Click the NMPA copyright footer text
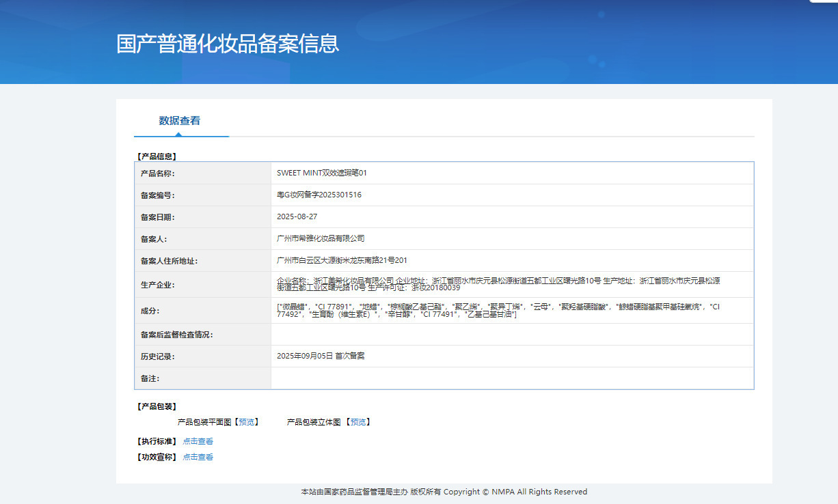 pyautogui.click(x=444, y=492)
